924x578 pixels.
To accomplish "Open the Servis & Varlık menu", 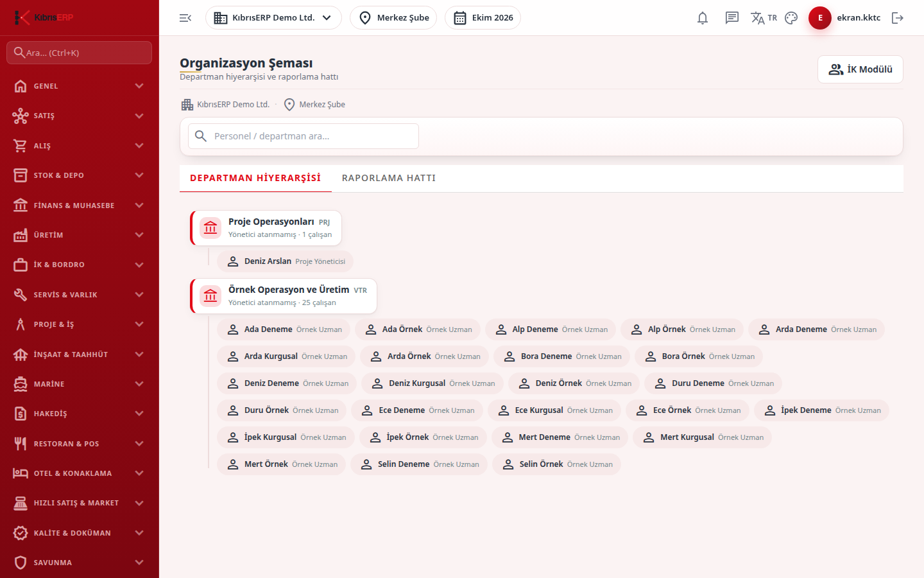I will click(x=80, y=295).
